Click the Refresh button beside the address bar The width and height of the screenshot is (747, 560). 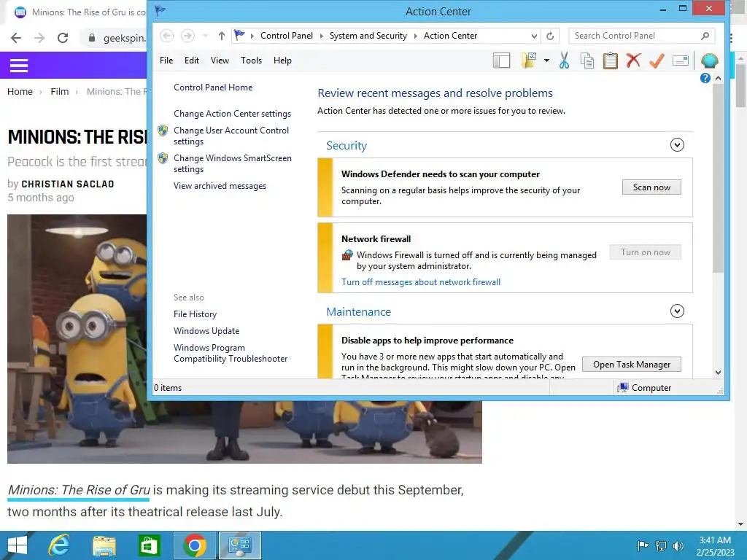pyautogui.click(x=550, y=36)
